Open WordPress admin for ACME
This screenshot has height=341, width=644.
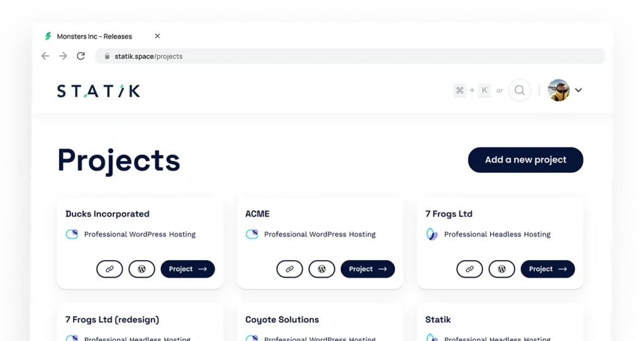click(x=321, y=269)
